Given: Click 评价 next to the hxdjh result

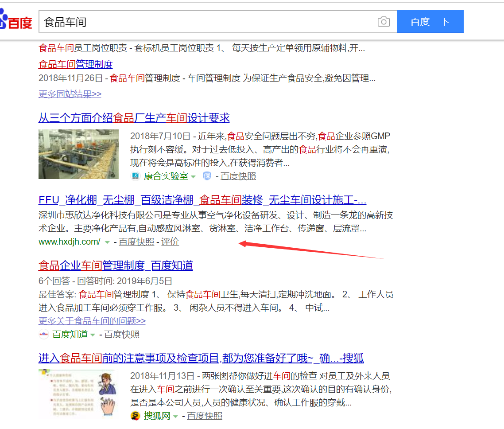Looking at the screenshot, I should 170,242.
